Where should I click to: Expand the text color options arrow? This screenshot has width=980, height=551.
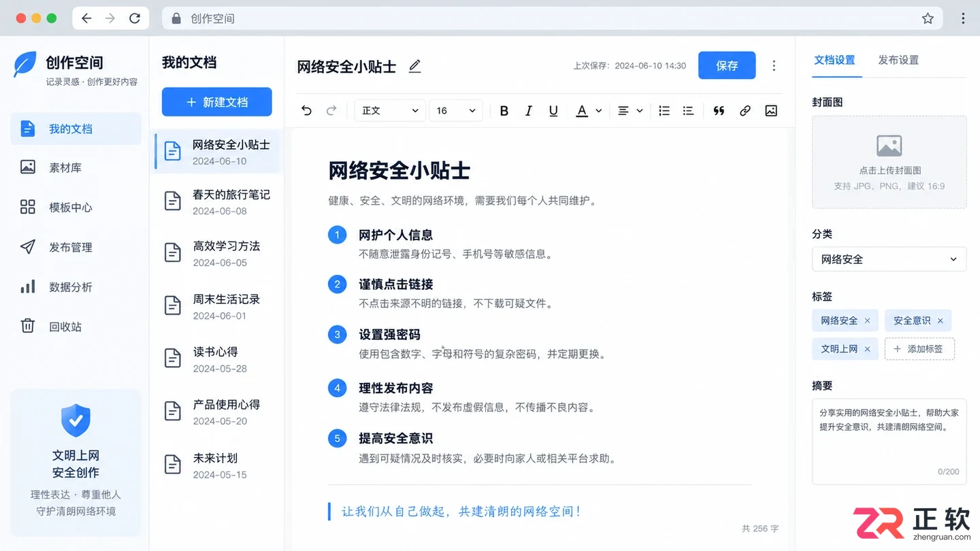(599, 111)
